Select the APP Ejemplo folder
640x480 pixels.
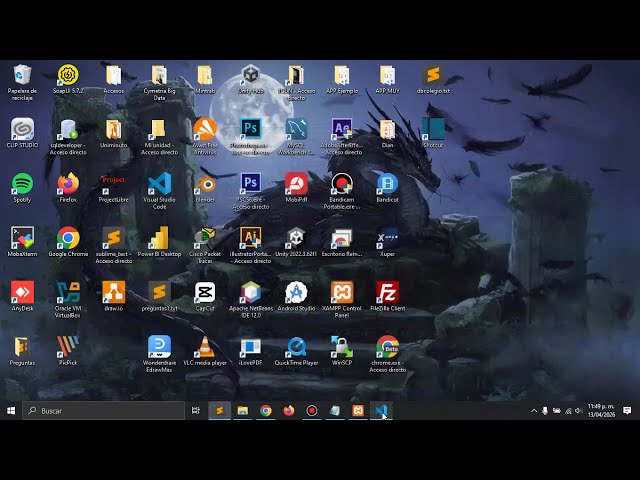342,79
